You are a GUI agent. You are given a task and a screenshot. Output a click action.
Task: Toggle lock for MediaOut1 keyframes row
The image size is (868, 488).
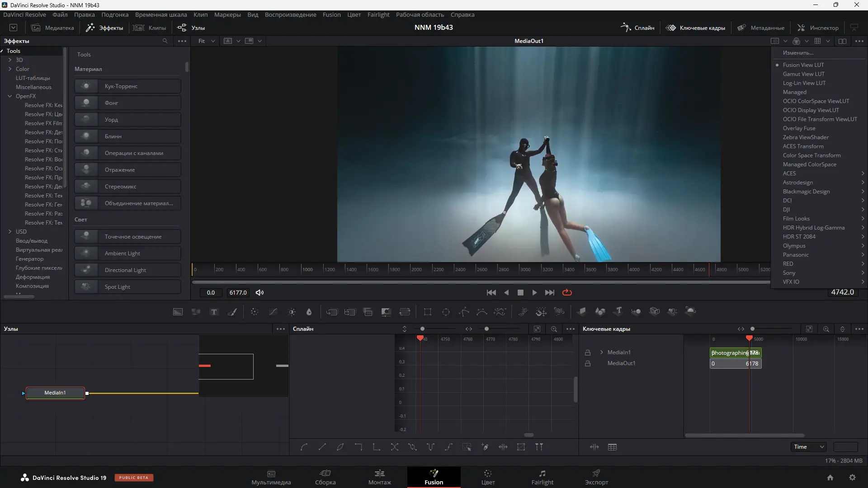[588, 363]
